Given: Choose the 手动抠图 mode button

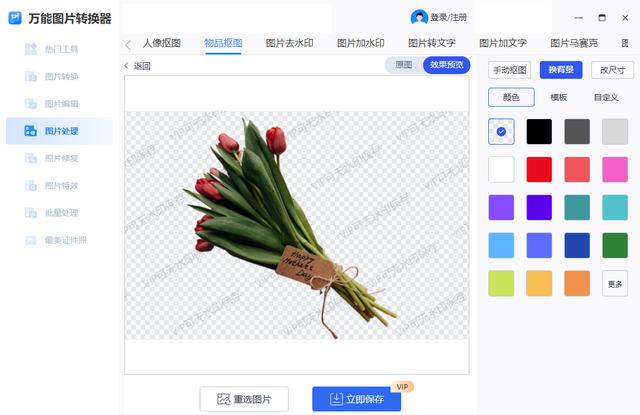Looking at the screenshot, I should click(x=509, y=70).
